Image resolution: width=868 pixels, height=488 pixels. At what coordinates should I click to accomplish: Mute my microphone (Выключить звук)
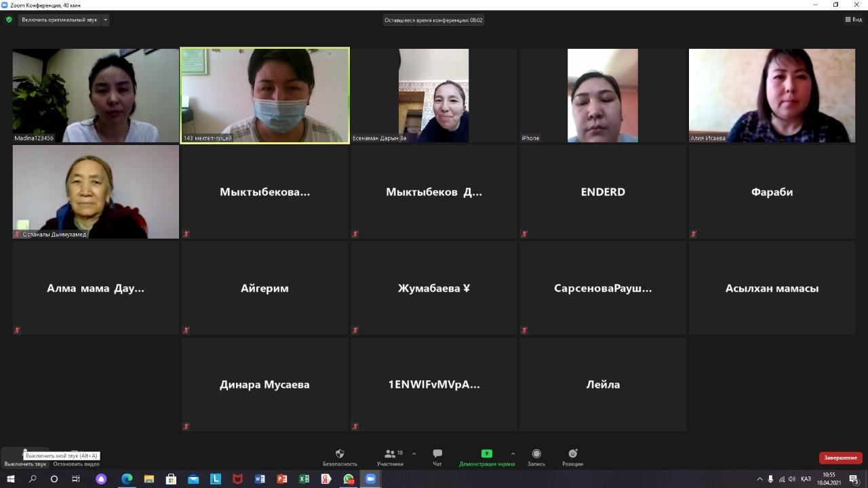(x=25, y=458)
